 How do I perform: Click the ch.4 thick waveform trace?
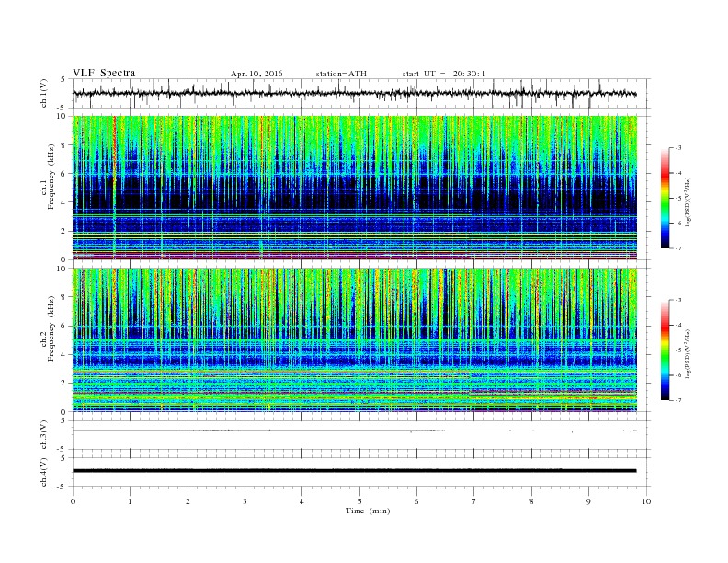(354, 471)
